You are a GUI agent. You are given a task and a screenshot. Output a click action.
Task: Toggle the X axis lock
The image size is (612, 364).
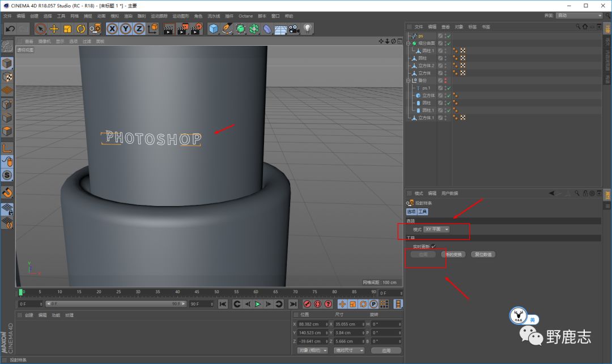(x=112, y=29)
